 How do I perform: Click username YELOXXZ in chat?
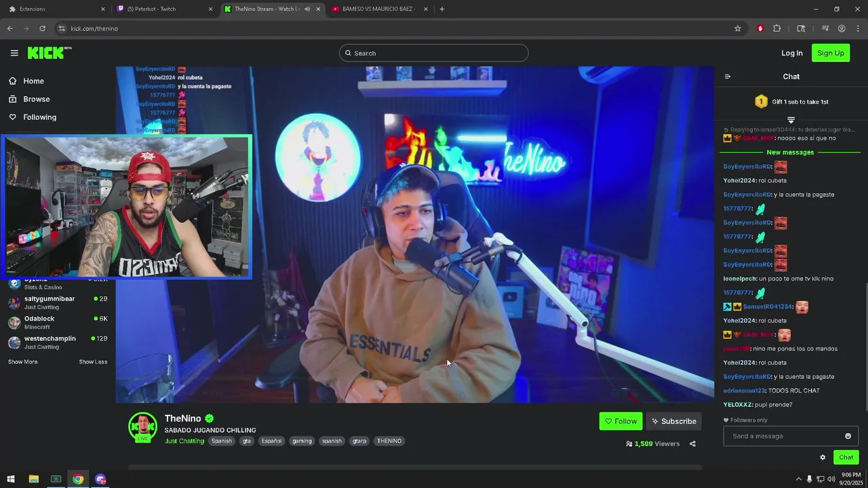coord(738,405)
